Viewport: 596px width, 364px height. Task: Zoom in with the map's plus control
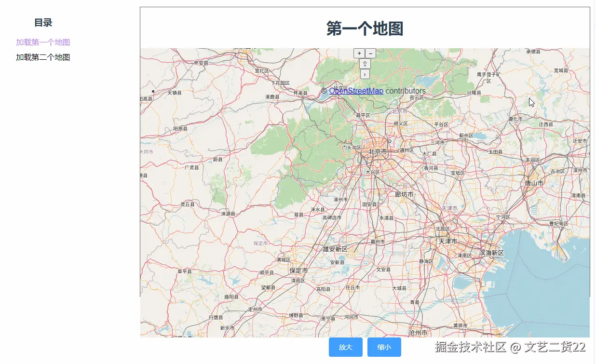[x=359, y=54]
